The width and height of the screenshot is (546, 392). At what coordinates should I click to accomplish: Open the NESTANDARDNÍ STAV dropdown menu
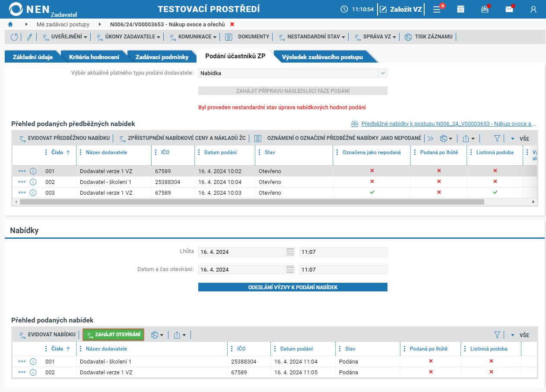312,37
